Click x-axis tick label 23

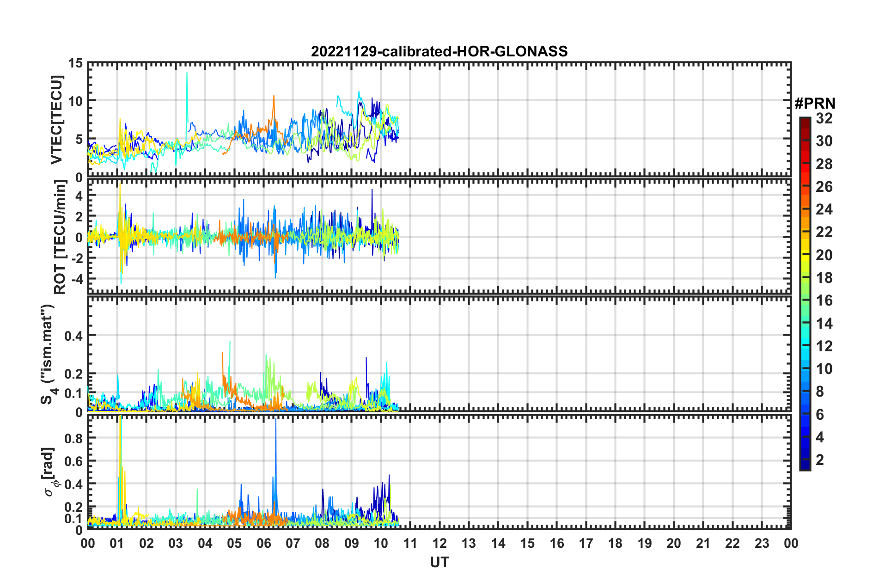[762, 543]
